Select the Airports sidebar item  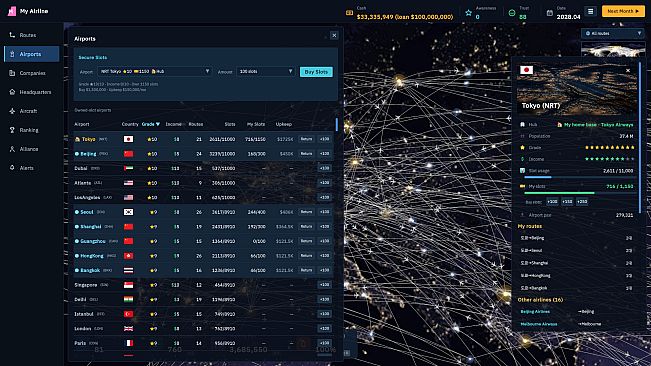pos(32,54)
